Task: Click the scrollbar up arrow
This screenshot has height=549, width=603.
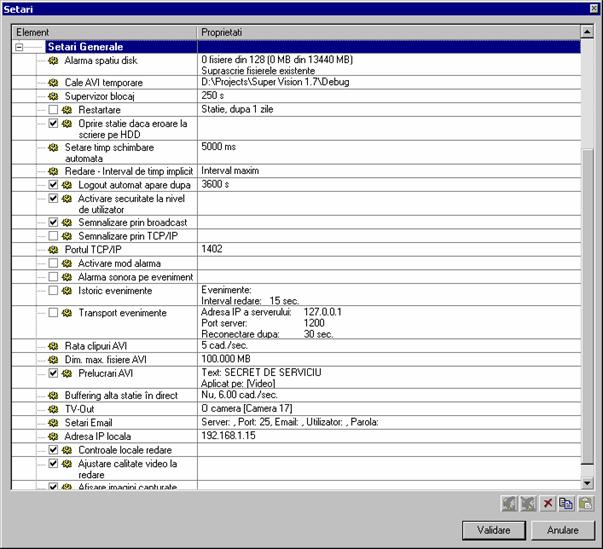Action: [x=588, y=33]
